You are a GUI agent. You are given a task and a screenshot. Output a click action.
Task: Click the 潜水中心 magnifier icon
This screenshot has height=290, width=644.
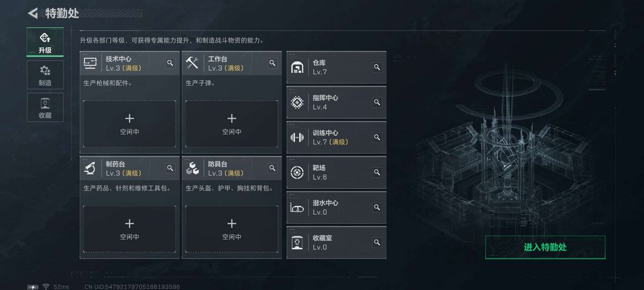377,208
